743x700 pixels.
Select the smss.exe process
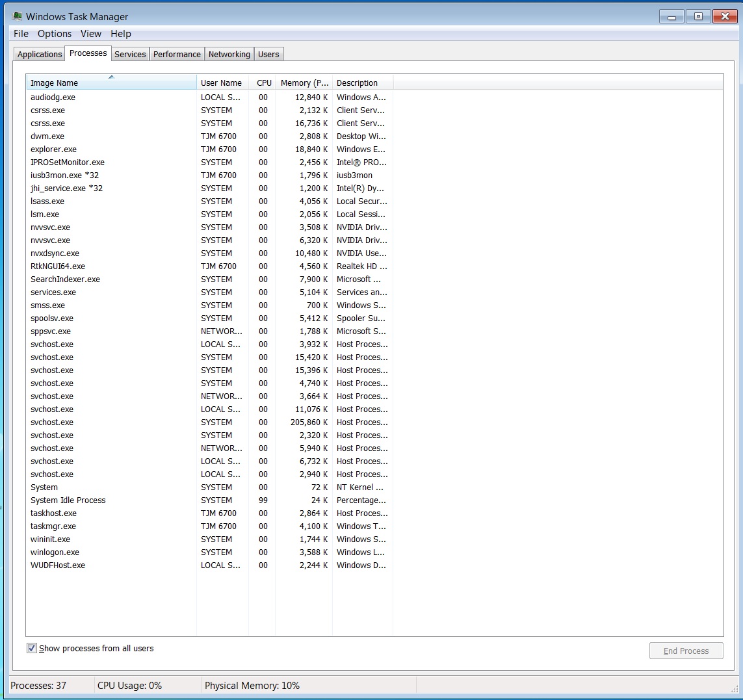point(209,305)
